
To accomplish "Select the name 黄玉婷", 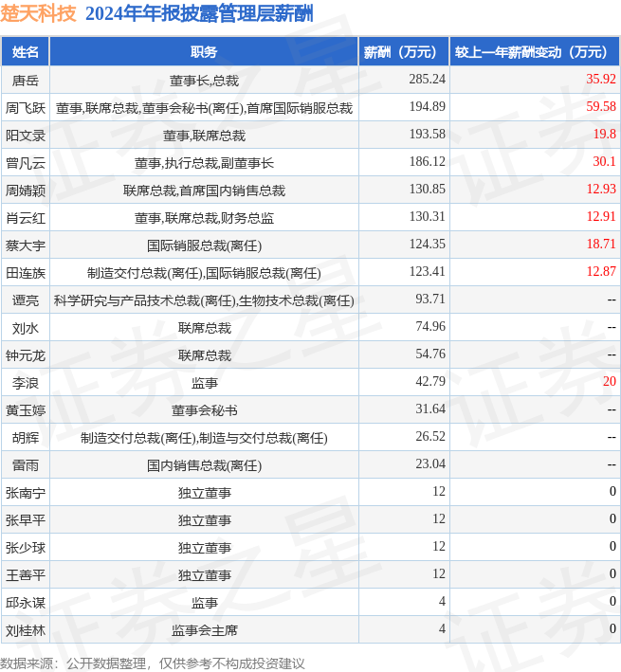I will click(x=26, y=410).
